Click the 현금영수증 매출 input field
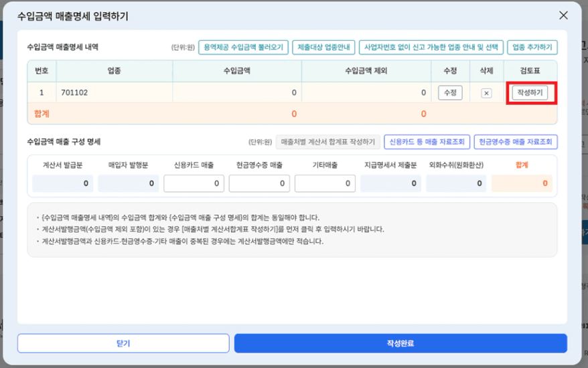This screenshot has height=368, width=588. click(259, 183)
